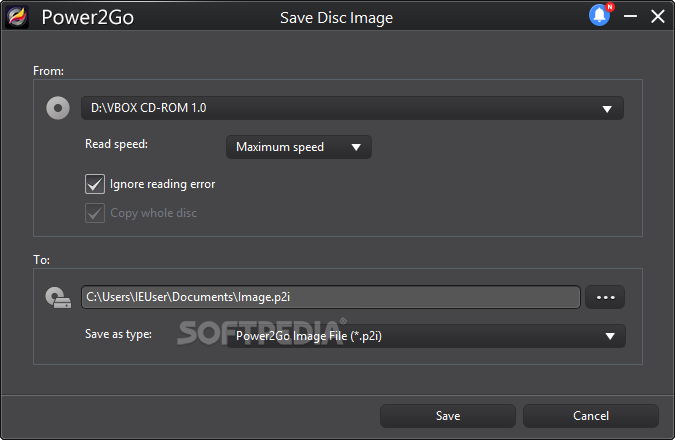This screenshot has height=440, width=675.
Task: Click the Save as type label
Action: 118,333
